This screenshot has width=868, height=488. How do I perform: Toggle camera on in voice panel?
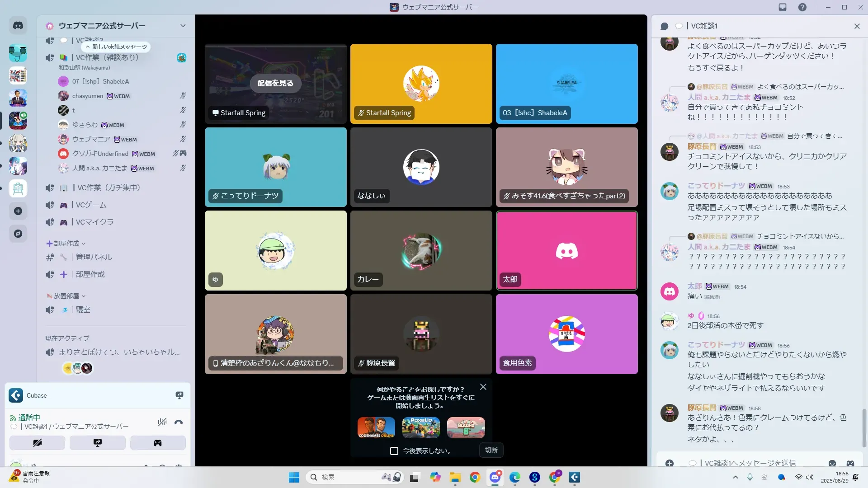pyautogui.click(x=37, y=443)
